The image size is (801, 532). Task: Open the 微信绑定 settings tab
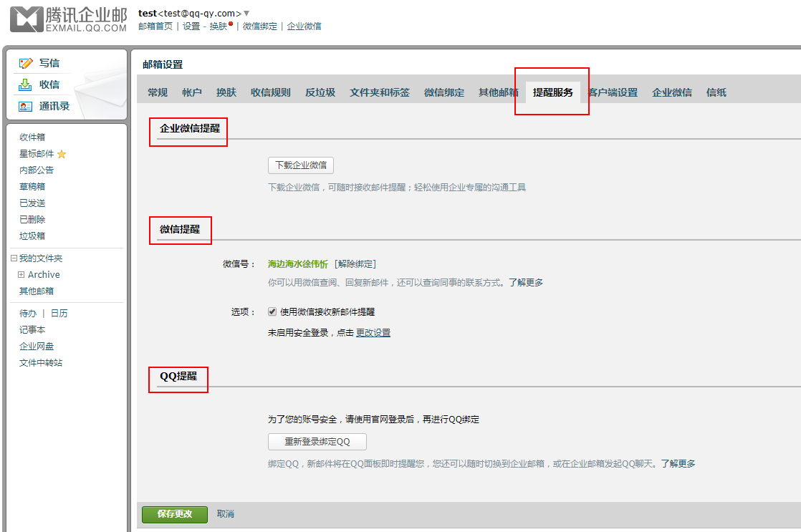click(444, 92)
